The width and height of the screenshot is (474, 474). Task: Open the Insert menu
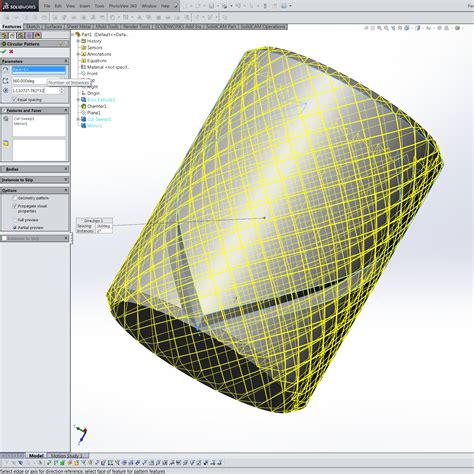point(85,6)
